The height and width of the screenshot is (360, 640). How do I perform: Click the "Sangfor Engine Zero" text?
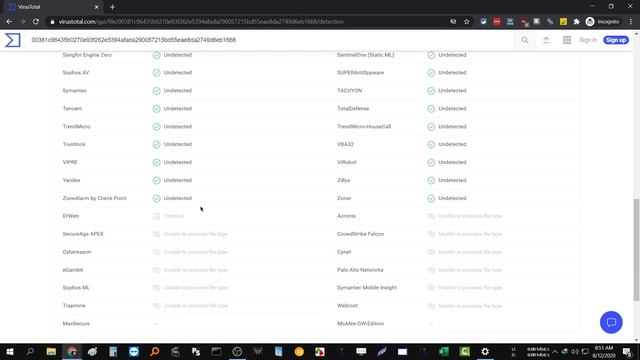pos(87,55)
